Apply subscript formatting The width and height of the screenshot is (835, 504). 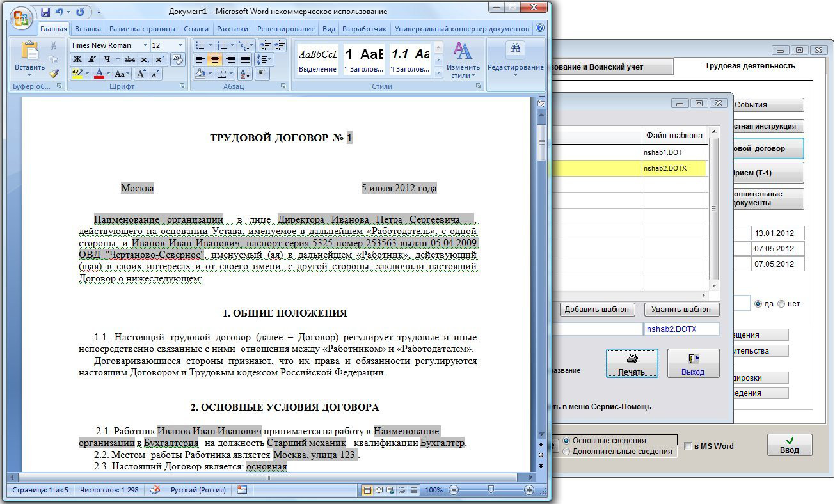pyautogui.click(x=145, y=59)
